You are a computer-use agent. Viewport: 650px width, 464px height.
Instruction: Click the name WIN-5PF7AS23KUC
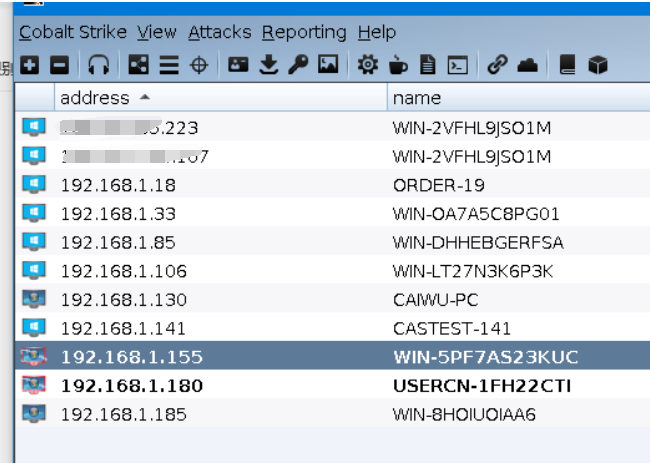click(x=485, y=357)
